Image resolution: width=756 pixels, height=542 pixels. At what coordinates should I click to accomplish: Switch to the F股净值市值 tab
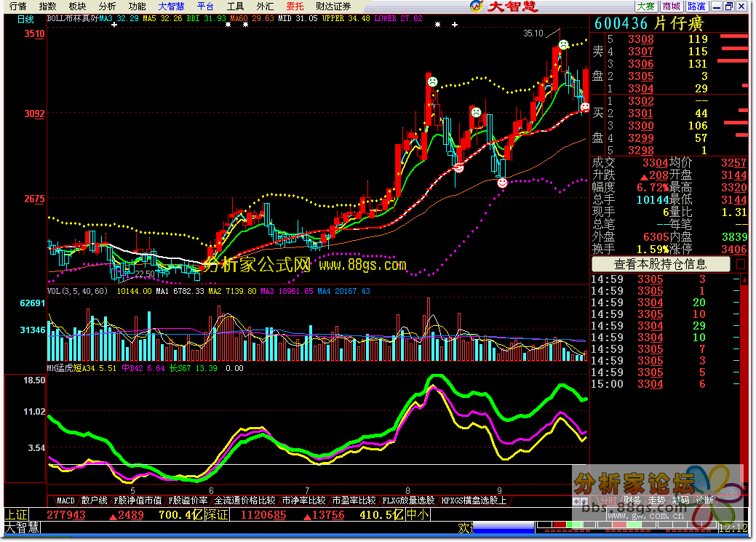(138, 501)
